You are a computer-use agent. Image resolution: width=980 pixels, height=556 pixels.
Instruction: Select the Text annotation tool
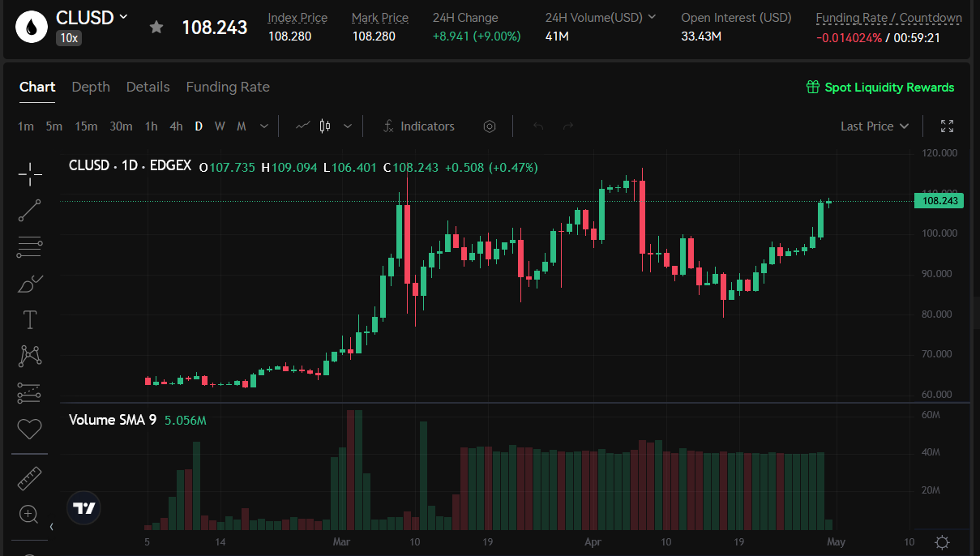(x=30, y=319)
